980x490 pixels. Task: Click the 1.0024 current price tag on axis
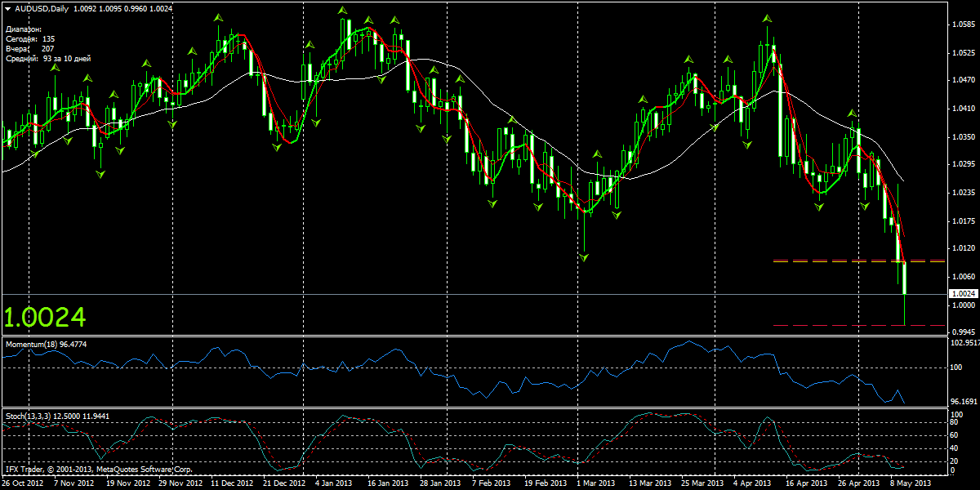[x=964, y=293]
